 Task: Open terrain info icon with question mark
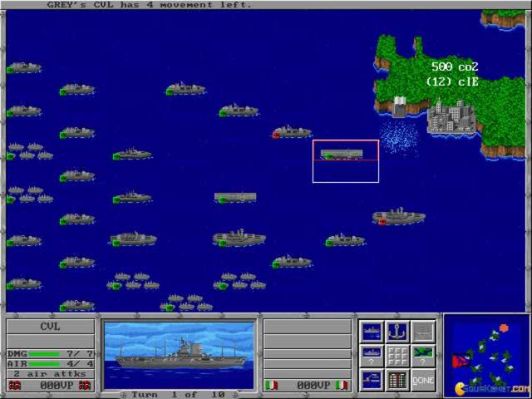(423, 356)
